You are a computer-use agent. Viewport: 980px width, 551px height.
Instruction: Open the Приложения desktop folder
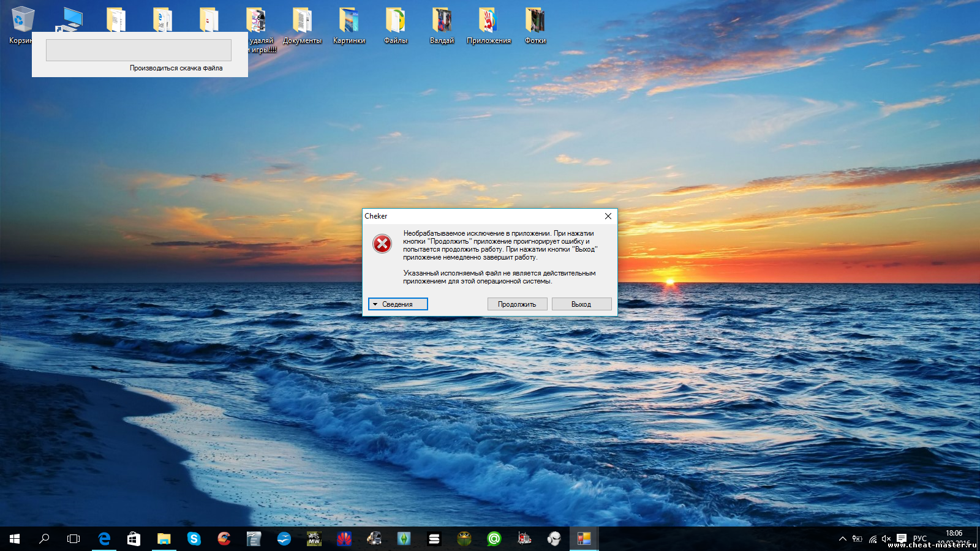(488, 26)
